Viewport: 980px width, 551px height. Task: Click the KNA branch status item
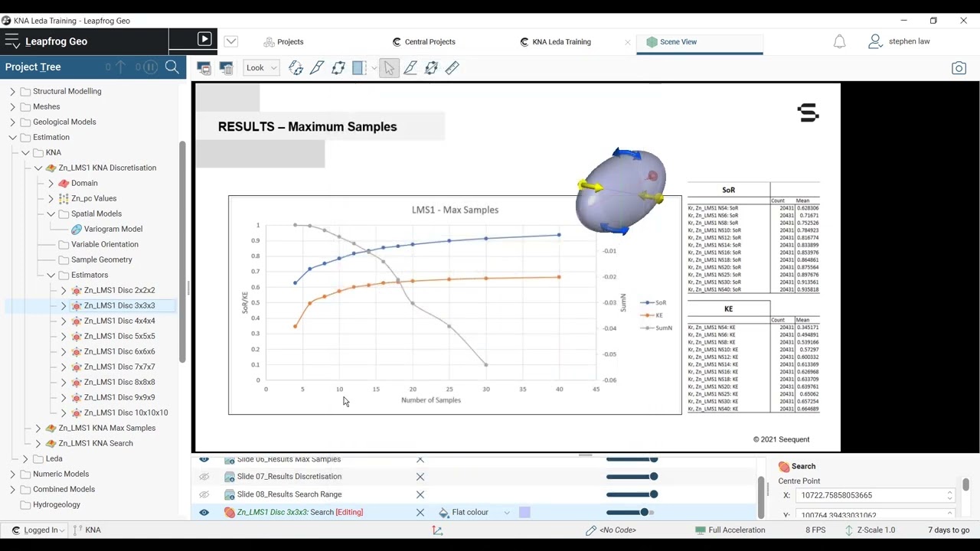tap(87, 530)
